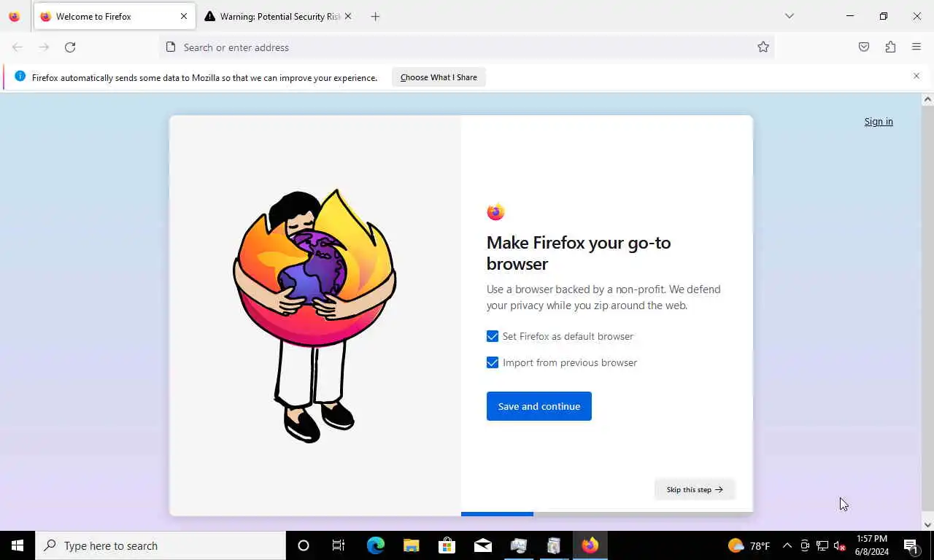Image resolution: width=934 pixels, height=560 pixels.
Task: Click the page's vertical scrollbar track
Action: [x=927, y=314]
